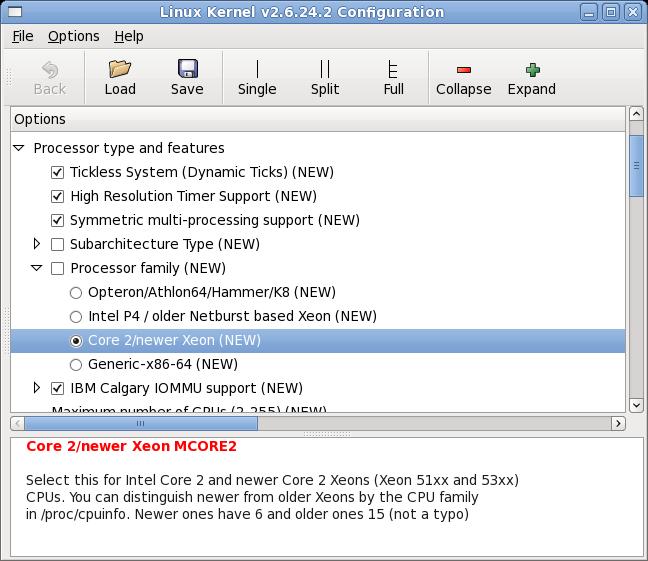
Task: Expand IBM Calgary IOMMU support node
Action: [x=36, y=388]
